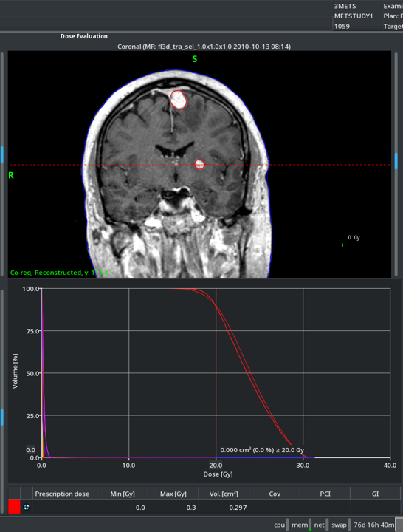Click the blue slider handle left of the coronal view
This screenshot has height=532, width=403.
click(1, 154)
